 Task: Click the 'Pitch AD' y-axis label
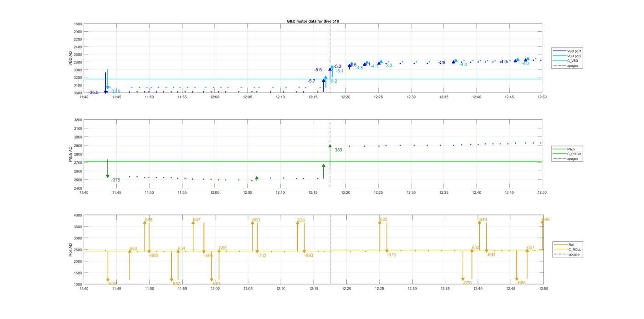coord(70,154)
